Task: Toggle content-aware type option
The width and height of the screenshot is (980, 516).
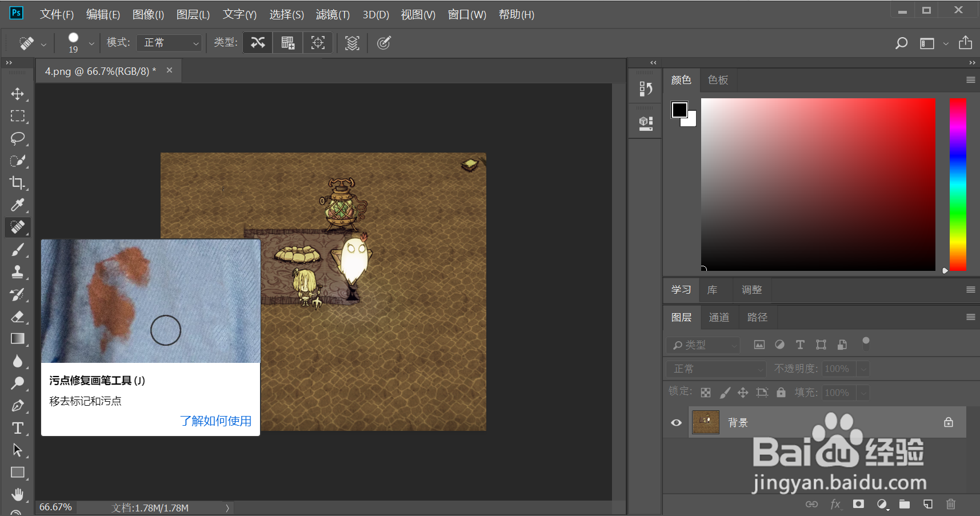Action: (x=258, y=43)
